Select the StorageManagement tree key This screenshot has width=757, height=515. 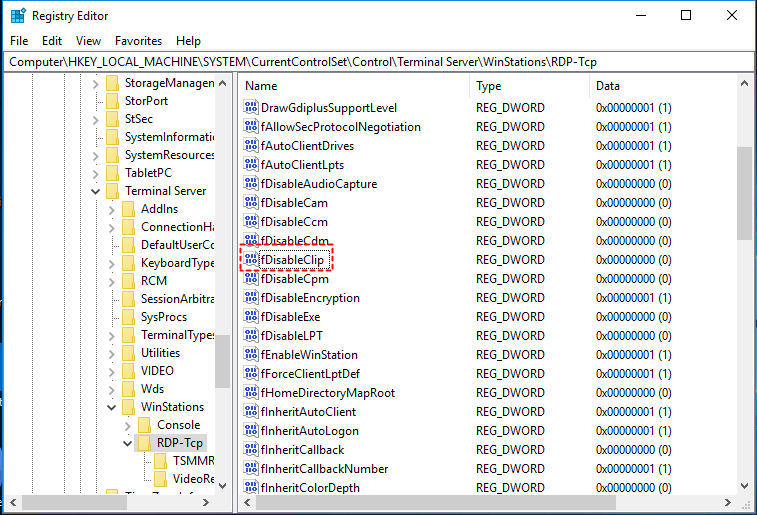pyautogui.click(x=169, y=83)
